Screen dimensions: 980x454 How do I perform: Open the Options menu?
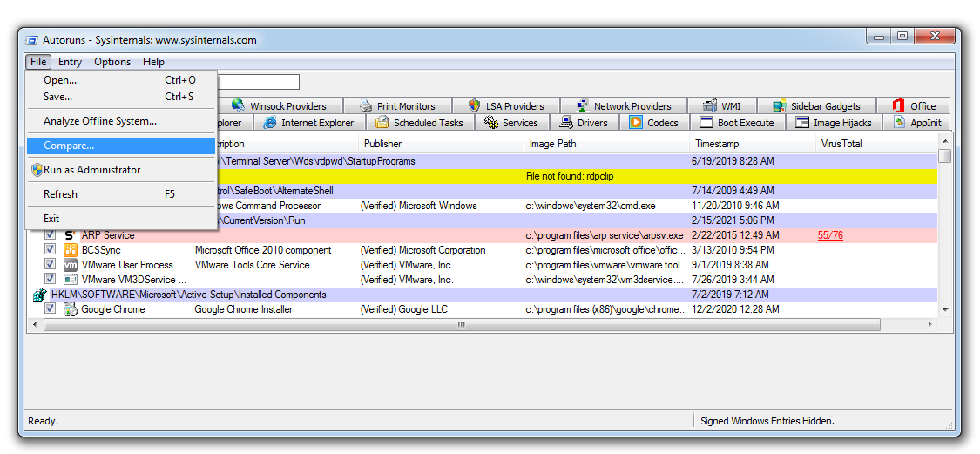(112, 61)
